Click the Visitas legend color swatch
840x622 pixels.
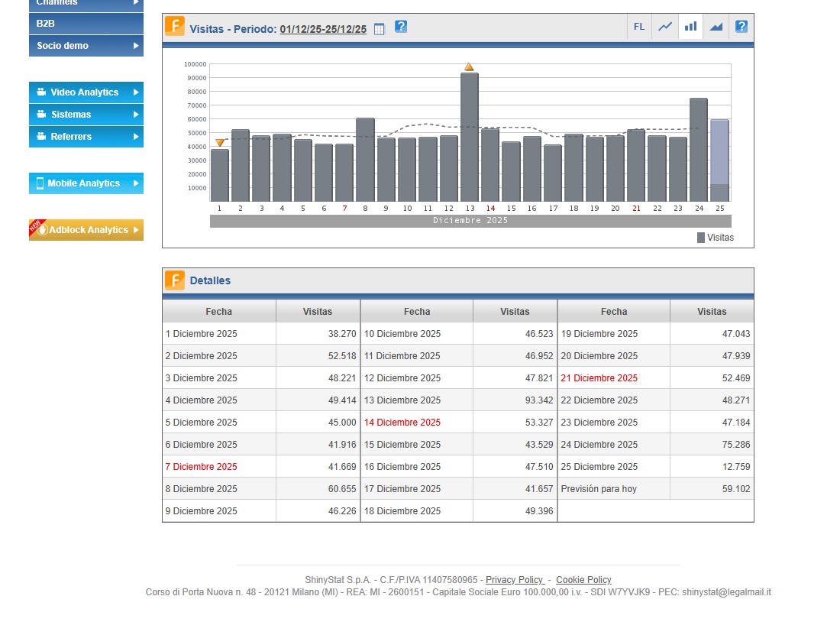point(701,238)
